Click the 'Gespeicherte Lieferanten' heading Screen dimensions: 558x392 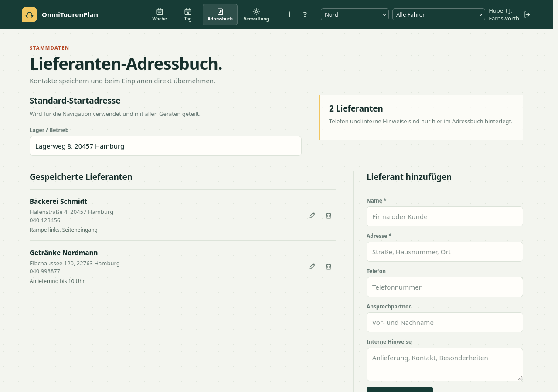coord(81,177)
